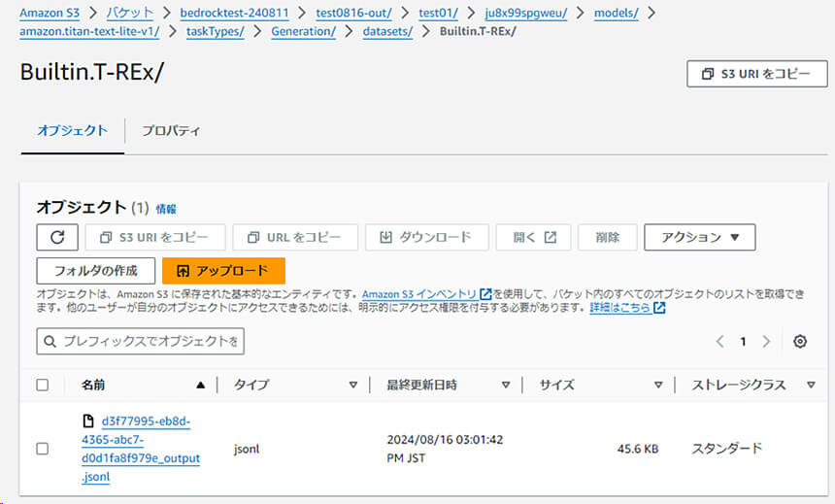Click the refresh objects icon button
835x504 pixels.
[x=57, y=237]
